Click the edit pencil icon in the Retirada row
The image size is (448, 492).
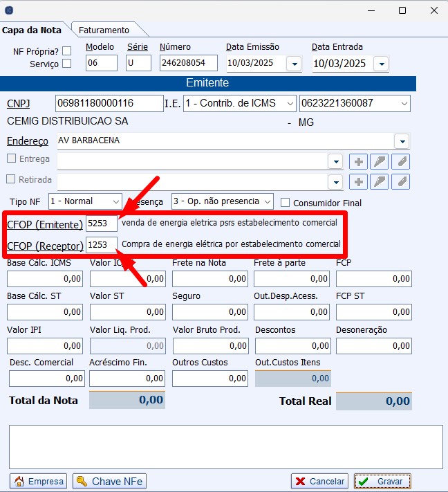pyautogui.click(x=380, y=181)
